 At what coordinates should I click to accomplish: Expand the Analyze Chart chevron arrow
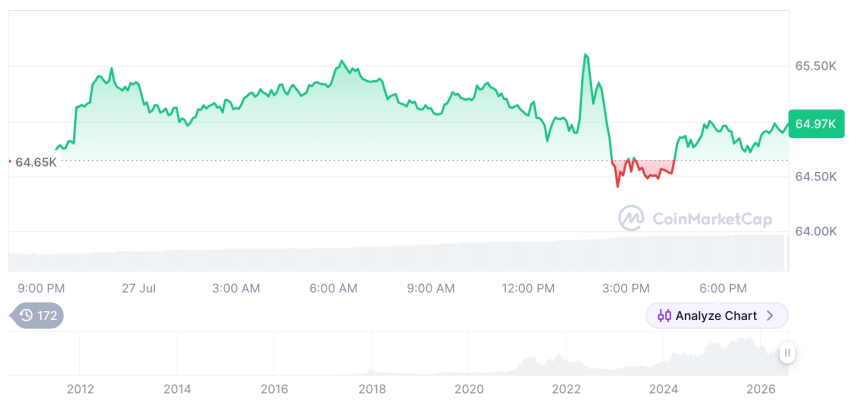click(770, 316)
